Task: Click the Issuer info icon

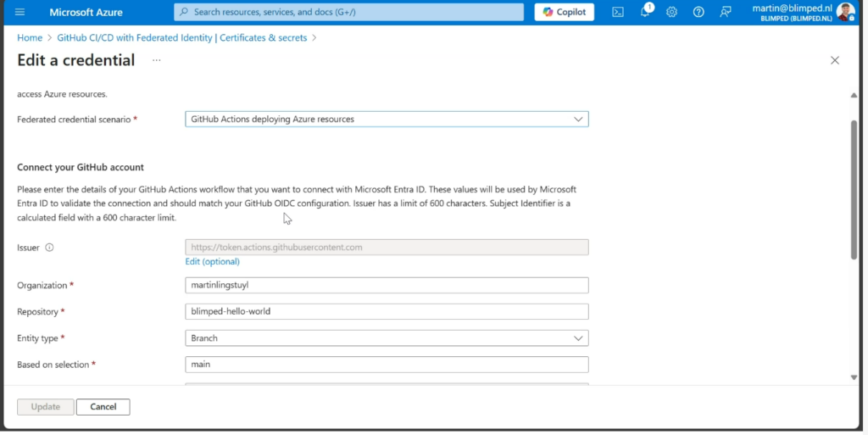Action: 49,248
